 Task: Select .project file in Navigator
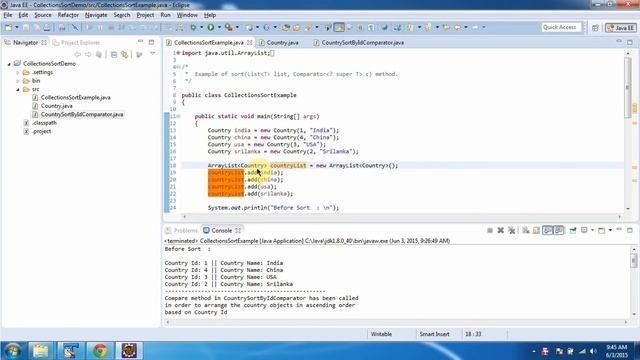[x=42, y=131]
